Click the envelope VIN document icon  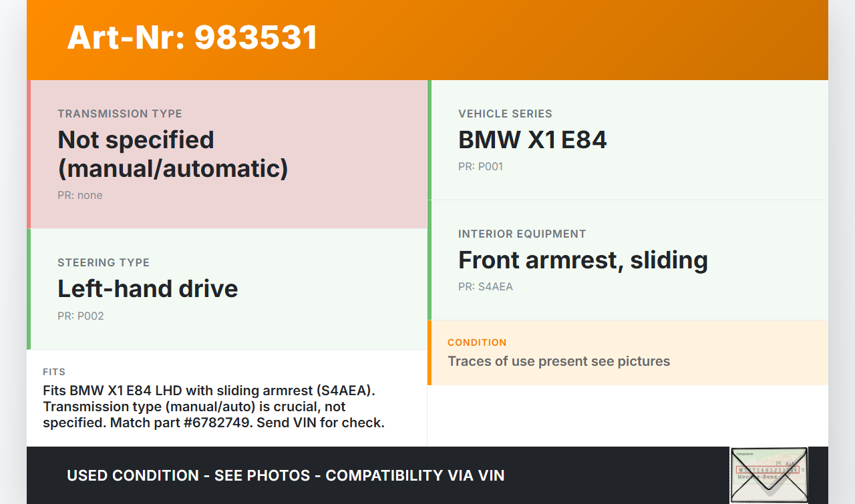(x=769, y=475)
